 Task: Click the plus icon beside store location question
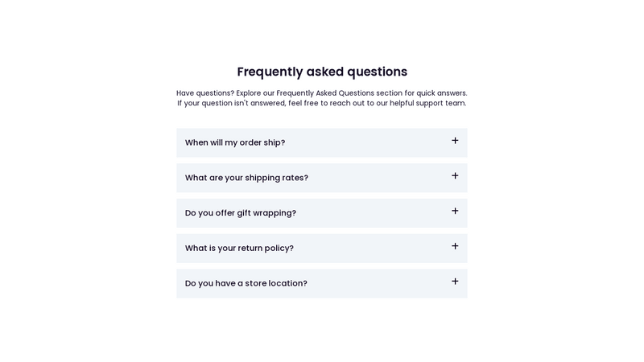[455, 282]
